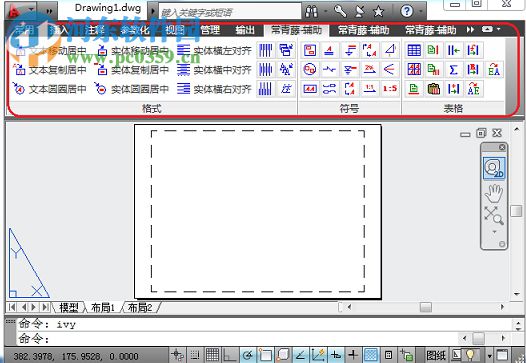The height and width of the screenshot is (363, 526).
Task: Activate the Pan hand tool
Action: tap(494, 193)
